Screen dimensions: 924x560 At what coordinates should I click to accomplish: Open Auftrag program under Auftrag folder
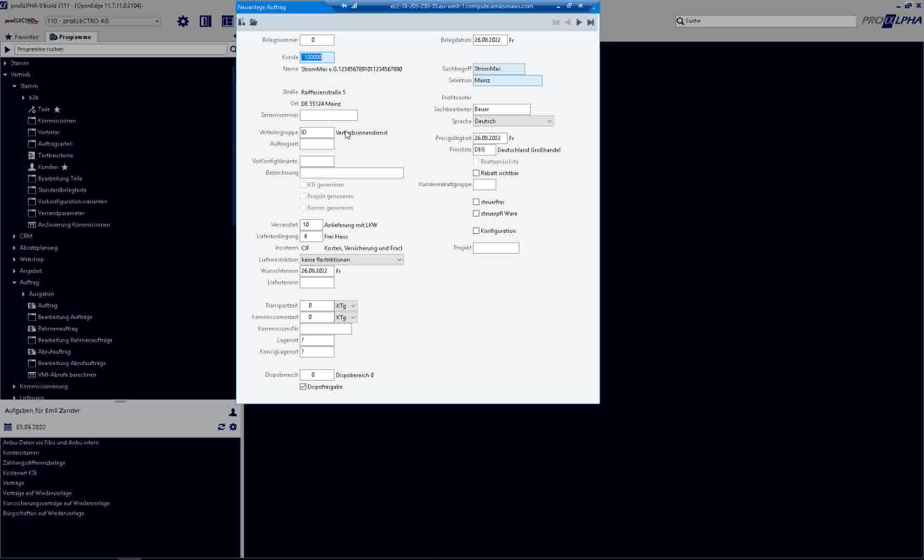click(x=47, y=305)
